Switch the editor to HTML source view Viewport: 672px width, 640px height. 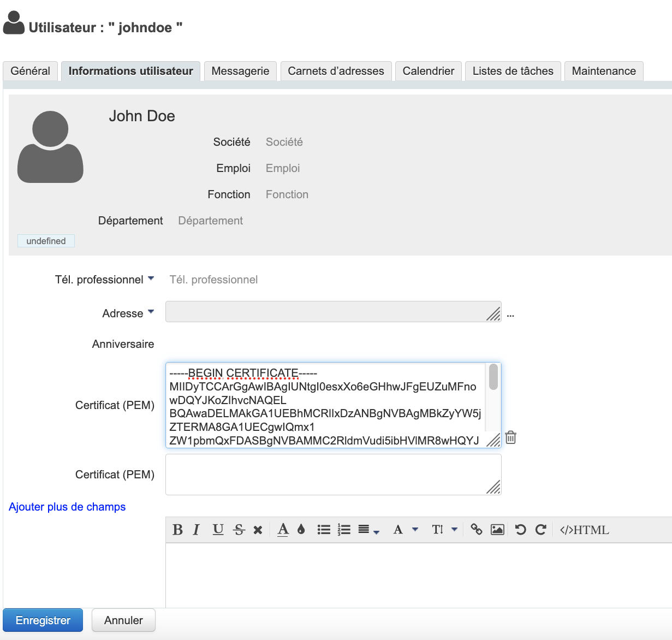pyautogui.click(x=584, y=530)
